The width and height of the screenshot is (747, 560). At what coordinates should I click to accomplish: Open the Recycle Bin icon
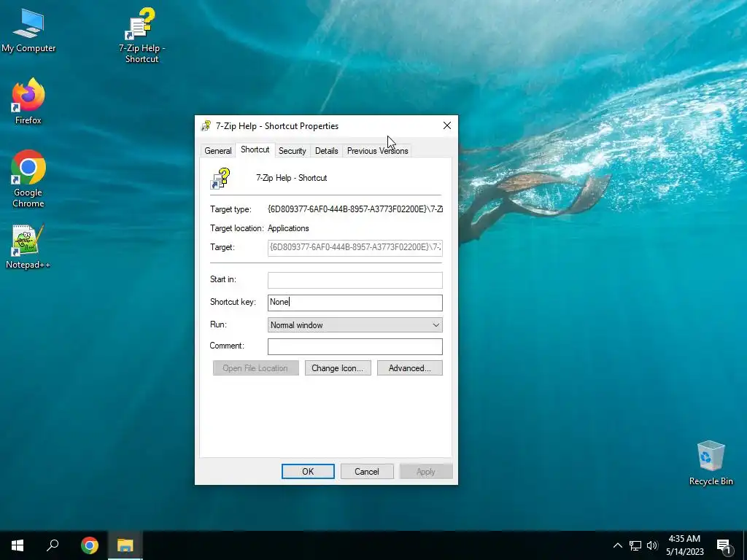pos(711,463)
